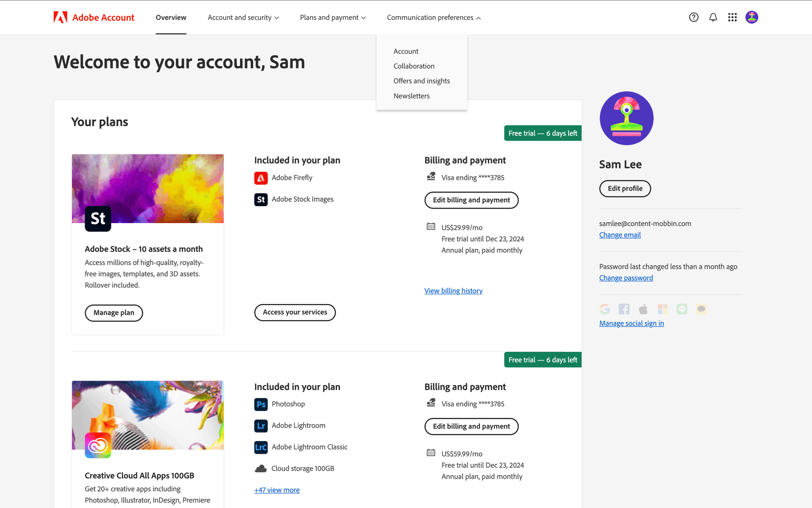Open the notifications bell icon
This screenshot has height=508, width=812.
tap(713, 17)
